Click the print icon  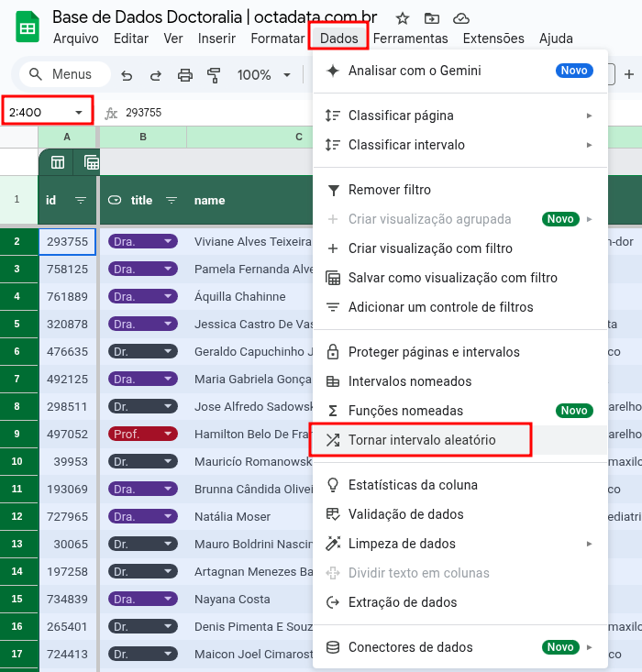tap(185, 75)
